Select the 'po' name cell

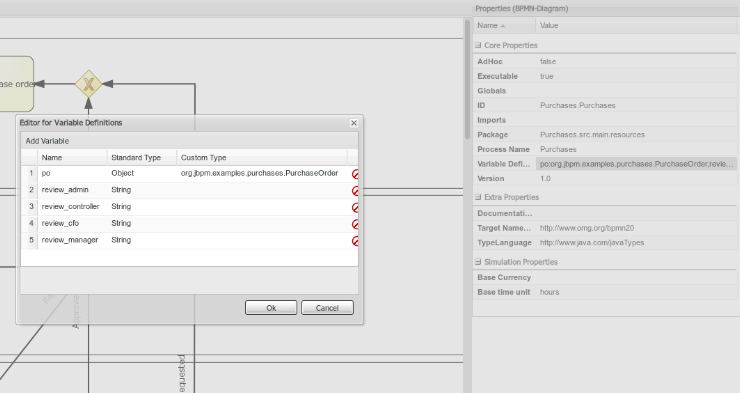[x=72, y=173]
